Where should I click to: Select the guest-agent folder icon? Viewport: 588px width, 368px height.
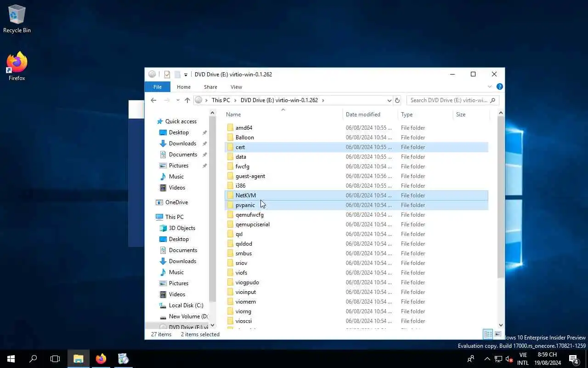(x=231, y=176)
